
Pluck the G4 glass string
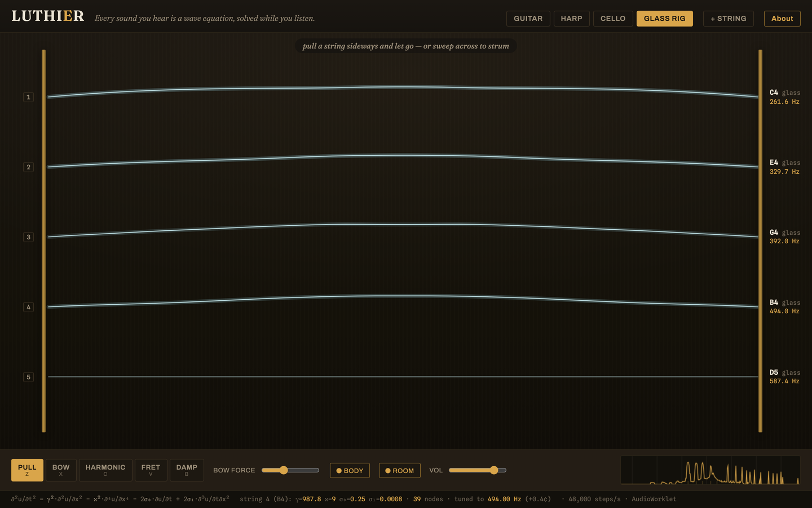tap(403, 225)
